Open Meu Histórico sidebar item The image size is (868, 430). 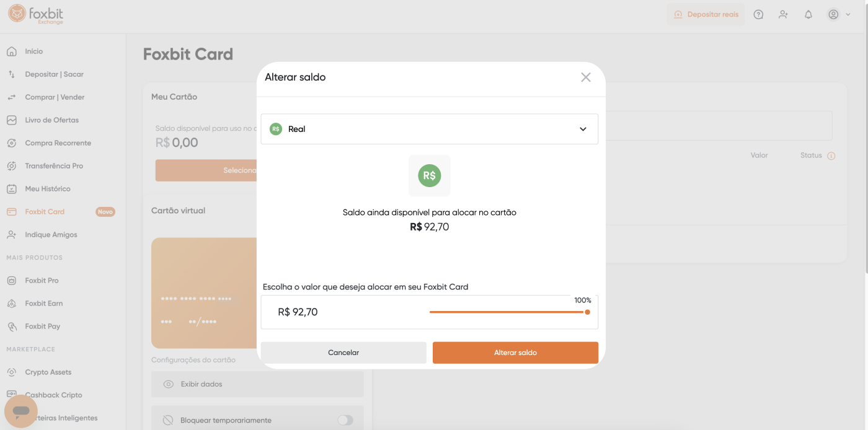coord(48,189)
